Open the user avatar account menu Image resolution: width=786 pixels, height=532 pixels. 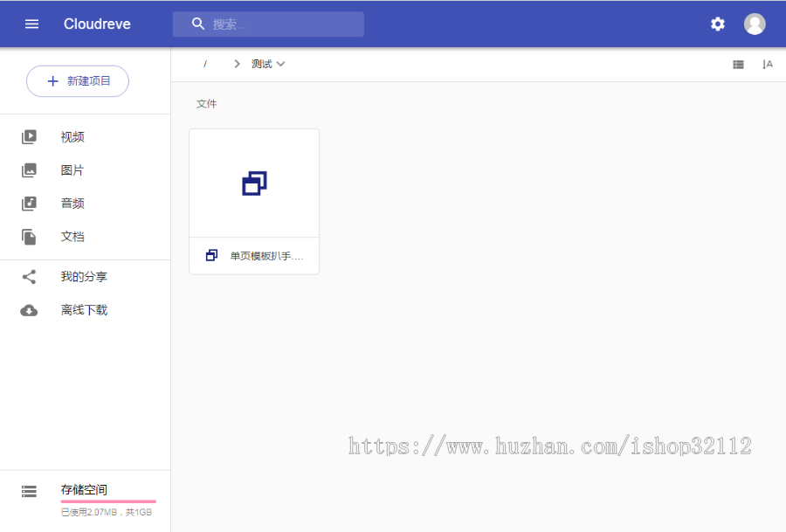tap(755, 24)
